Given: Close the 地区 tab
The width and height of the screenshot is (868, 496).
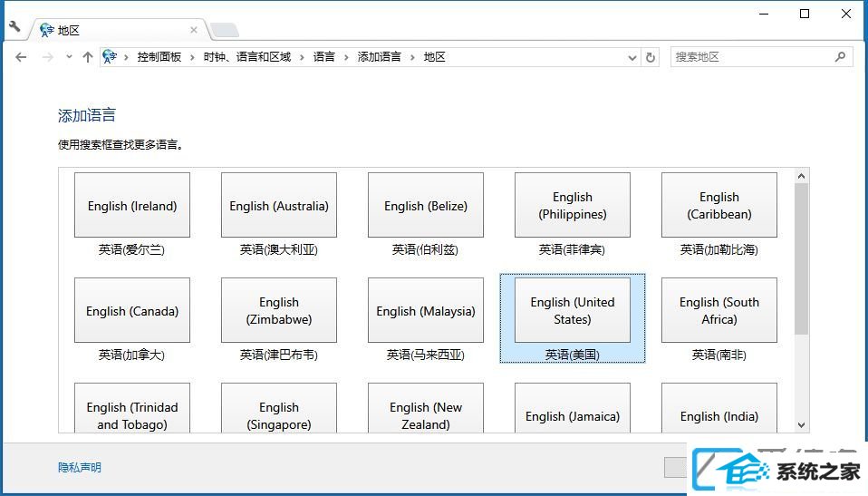Looking at the screenshot, I should (x=194, y=30).
